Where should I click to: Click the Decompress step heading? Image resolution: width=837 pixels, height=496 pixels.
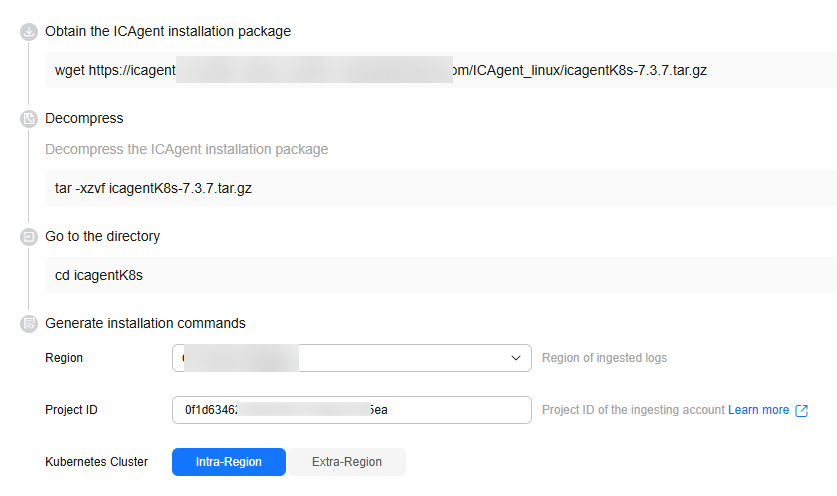point(84,119)
